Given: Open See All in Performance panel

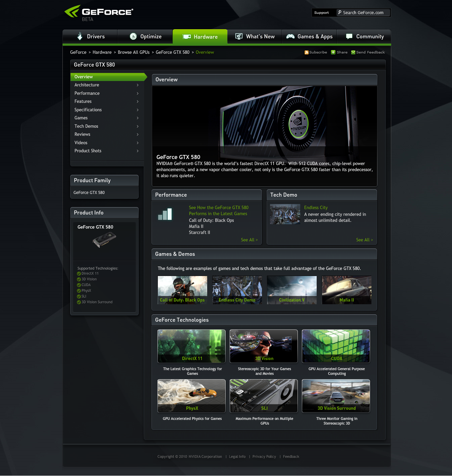Looking at the screenshot, I should tap(249, 240).
